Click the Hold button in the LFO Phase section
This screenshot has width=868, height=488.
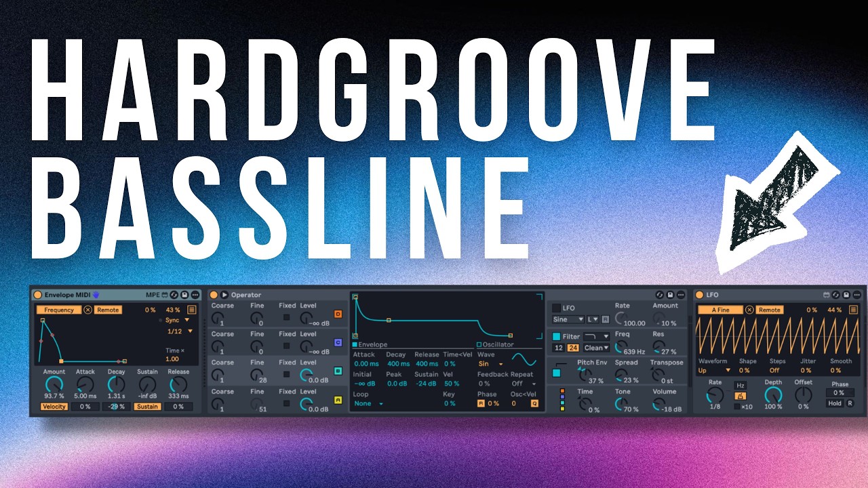(835, 403)
